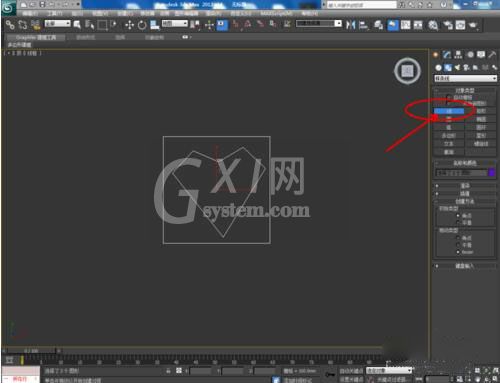Activate the Select and Rotate tool
Viewport: 500px width, 383px height.
(x=142, y=25)
